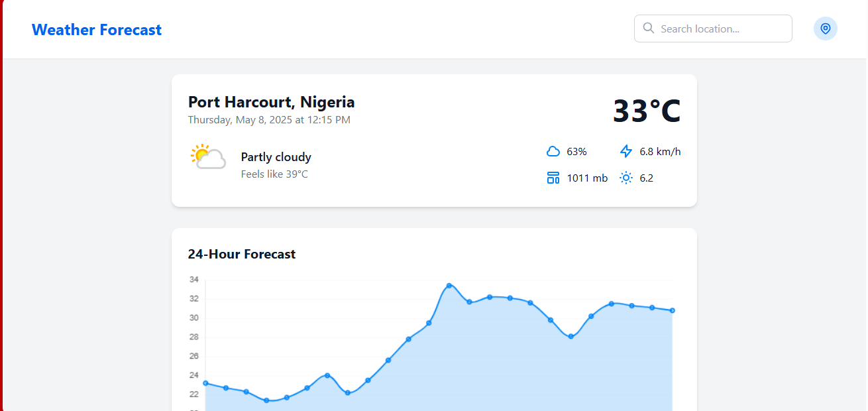The image size is (868, 411).
Task: Click the location pin icon button
Action: tap(825, 29)
